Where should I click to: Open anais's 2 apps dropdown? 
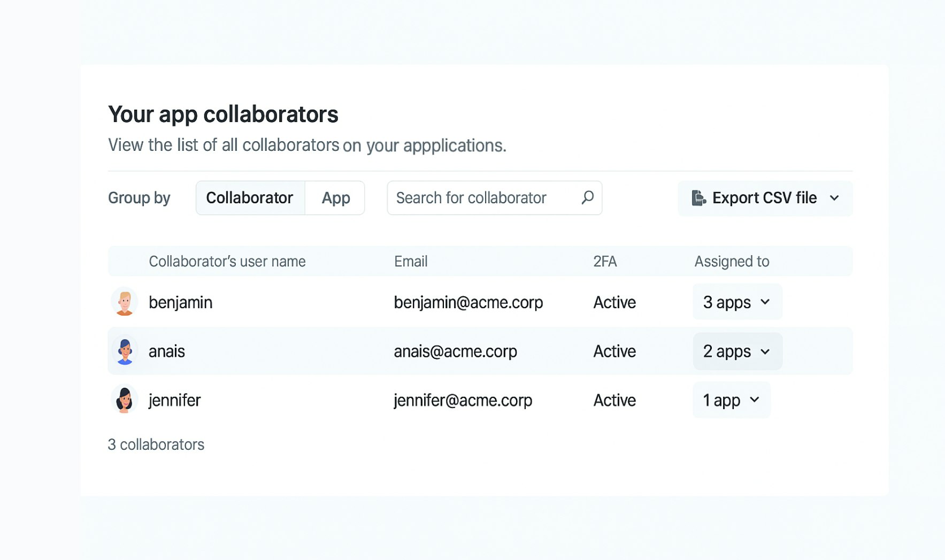pos(737,351)
